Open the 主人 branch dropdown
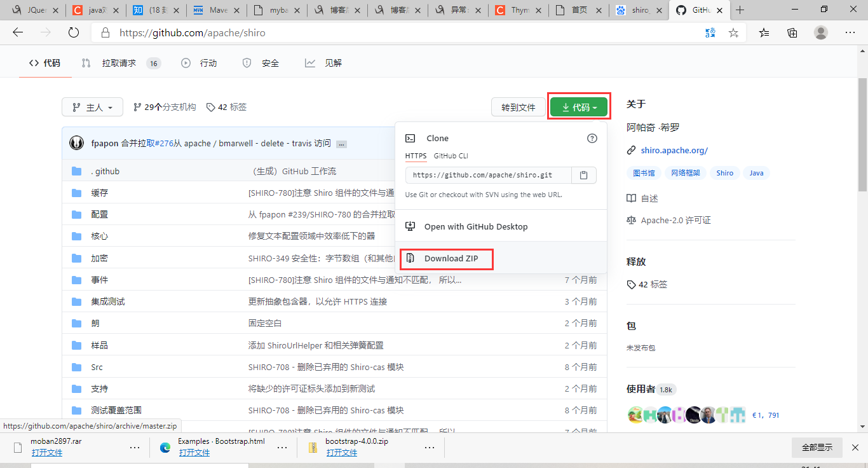 92,107
